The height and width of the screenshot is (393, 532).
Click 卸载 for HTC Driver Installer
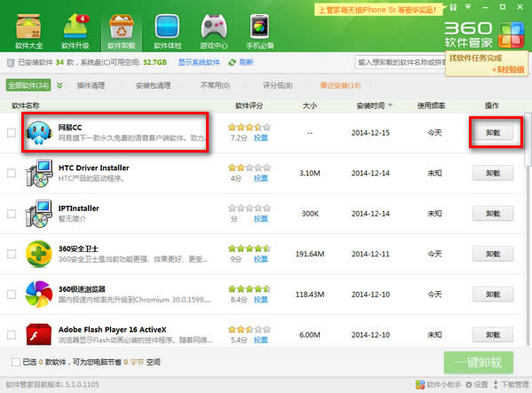click(493, 173)
